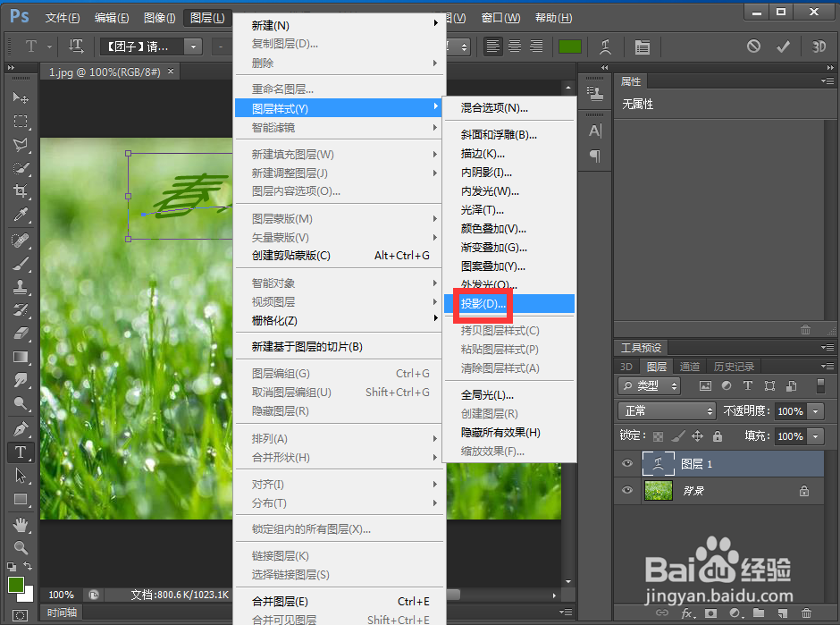This screenshot has width=840, height=625.
Task: Select the Rectangle shape tool
Action: (21, 499)
